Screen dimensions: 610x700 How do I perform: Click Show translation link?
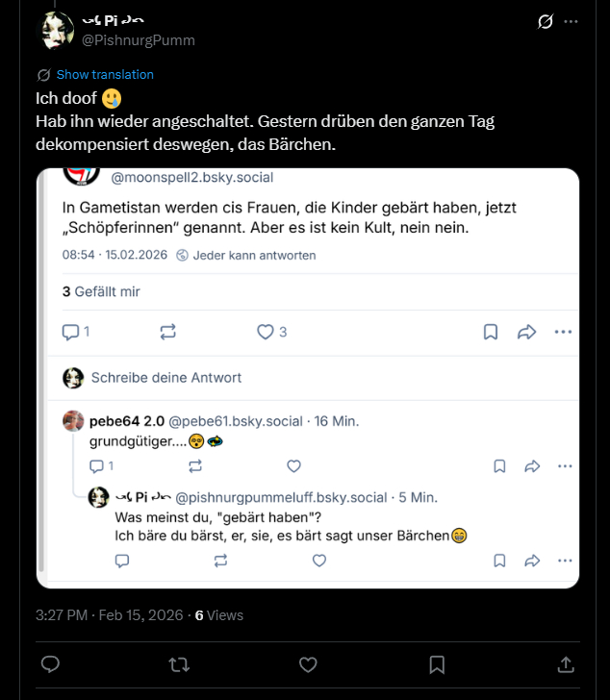point(104,74)
